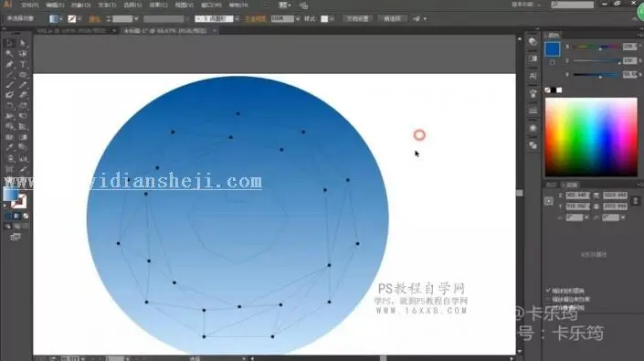Select the Shape Builder tool
Screen dimensions: 644x361
pos(10,127)
